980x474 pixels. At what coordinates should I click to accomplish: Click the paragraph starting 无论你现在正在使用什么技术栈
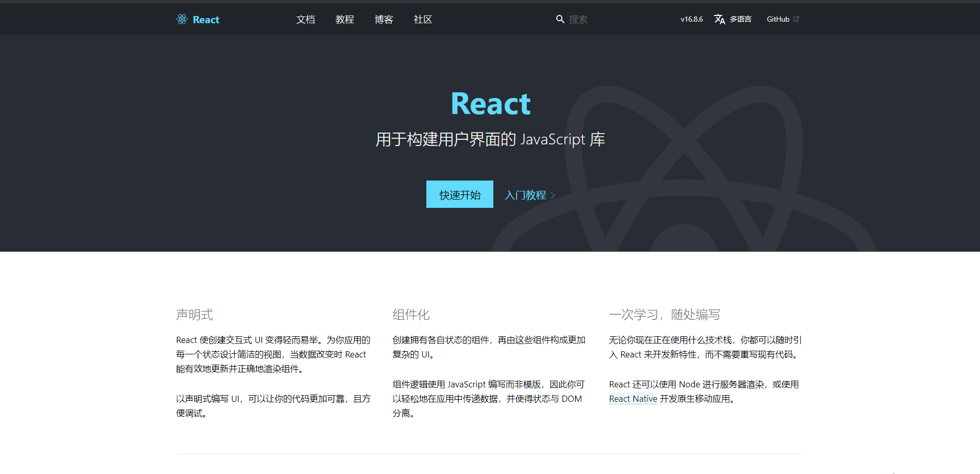(705, 347)
